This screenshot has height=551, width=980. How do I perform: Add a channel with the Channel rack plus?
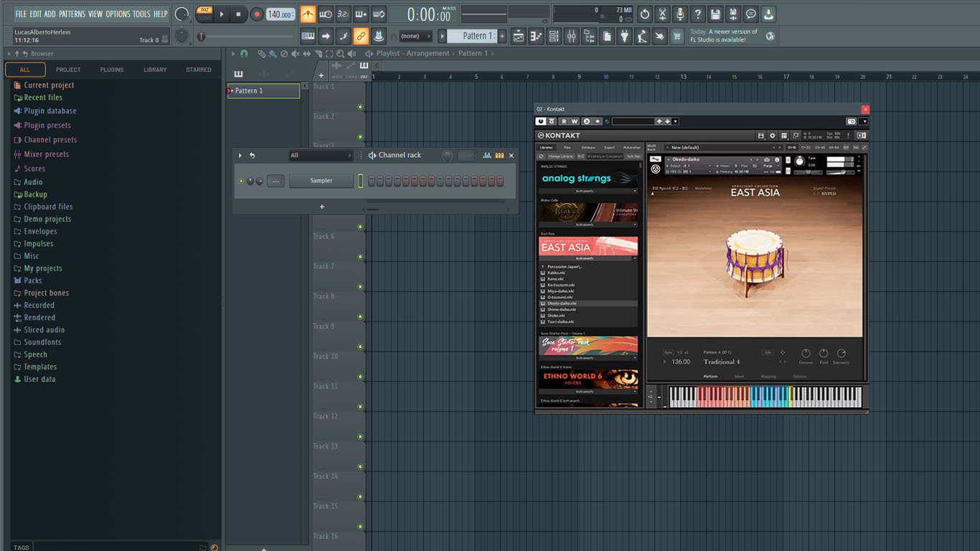[x=322, y=207]
